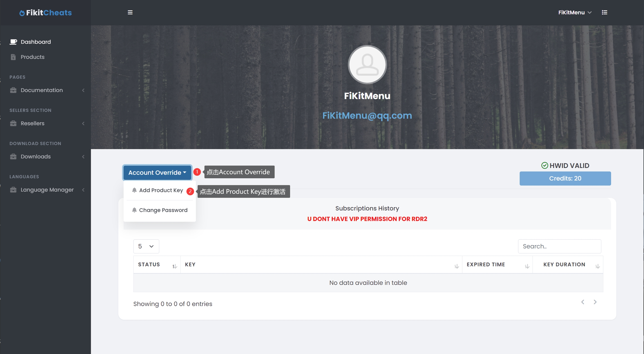The height and width of the screenshot is (354, 644).
Task: Click bell icon beside Change Password
Action: [x=134, y=210]
